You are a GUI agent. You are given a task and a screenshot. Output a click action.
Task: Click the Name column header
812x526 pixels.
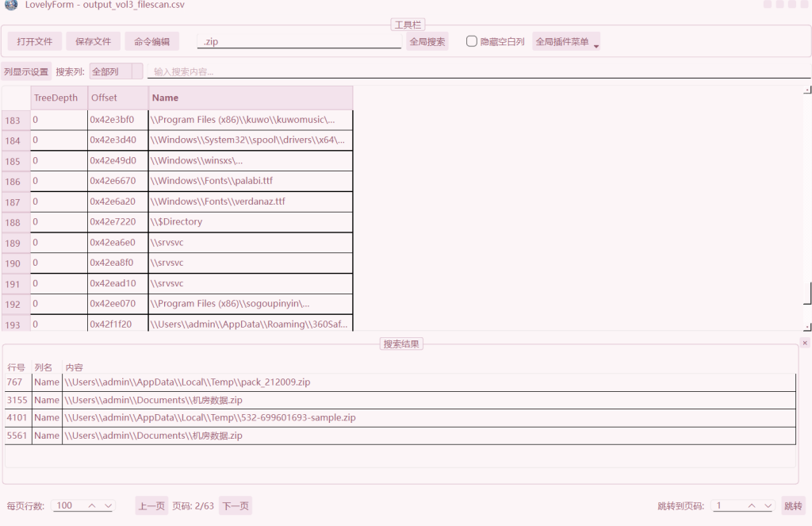pyautogui.click(x=250, y=98)
